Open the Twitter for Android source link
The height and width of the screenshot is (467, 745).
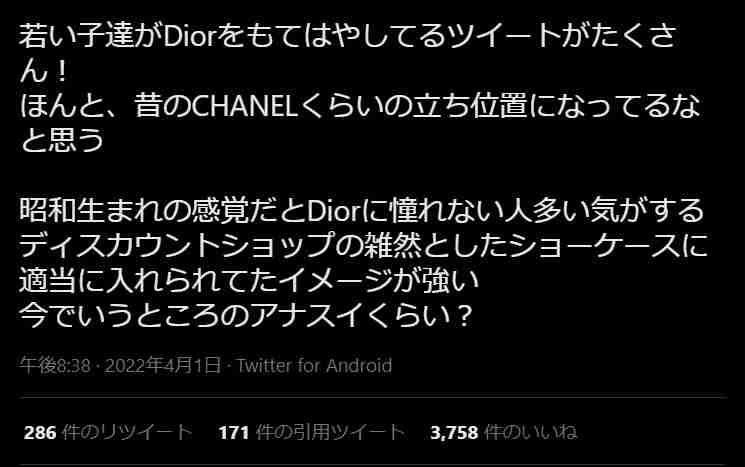[x=314, y=365]
